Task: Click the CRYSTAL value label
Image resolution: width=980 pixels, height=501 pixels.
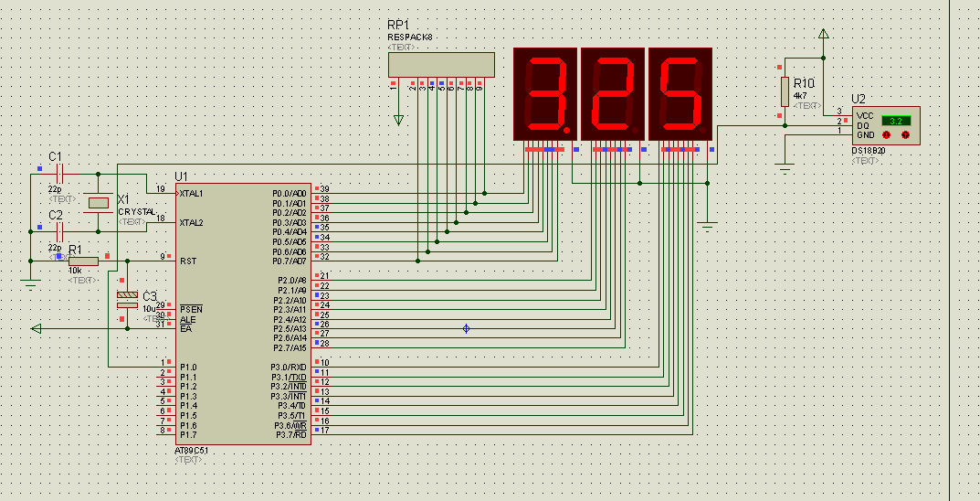Action: point(136,212)
